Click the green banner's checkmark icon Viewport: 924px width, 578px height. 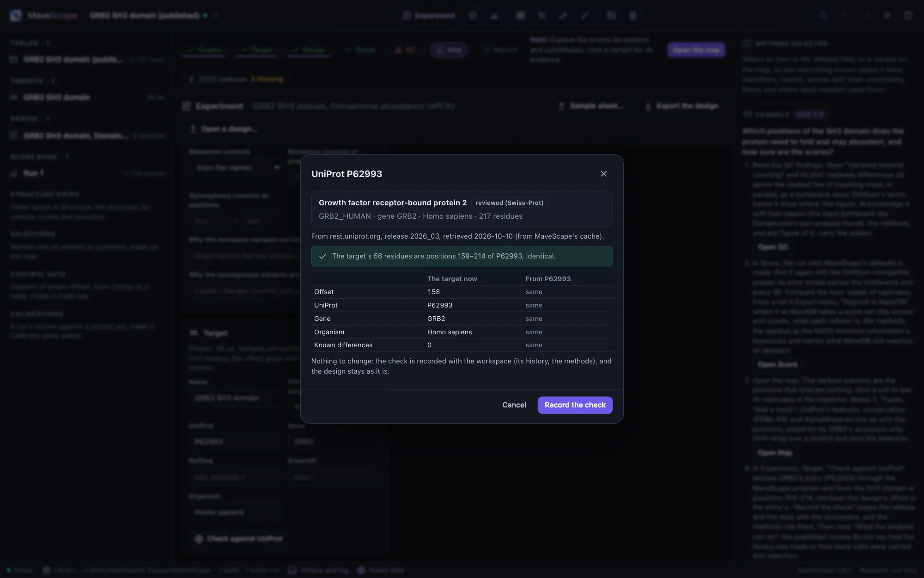click(322, 256)
